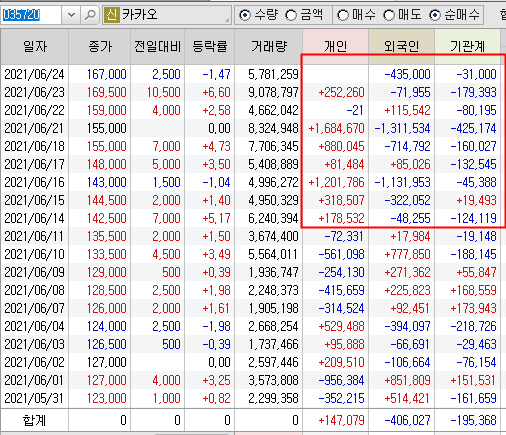Click the 합계 total row label

click(34, 421)
